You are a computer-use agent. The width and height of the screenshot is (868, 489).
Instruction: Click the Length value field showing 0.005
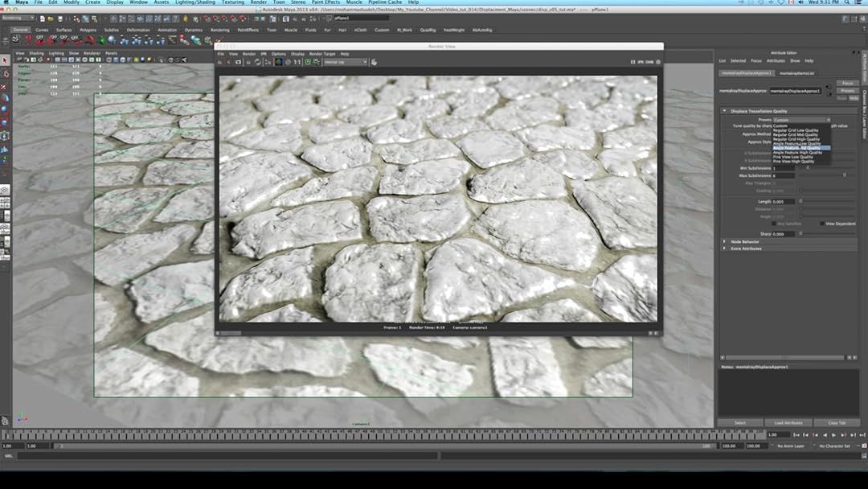(784, 201)
